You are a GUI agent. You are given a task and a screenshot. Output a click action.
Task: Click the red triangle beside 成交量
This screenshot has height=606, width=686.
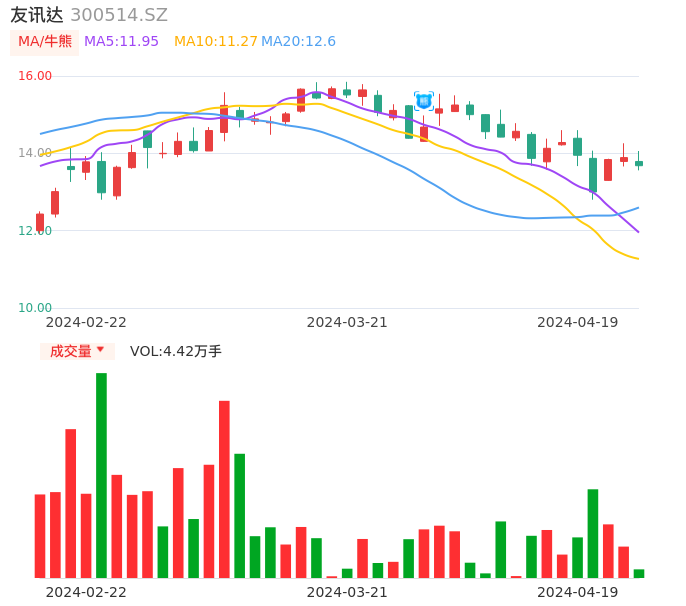click(100, 350)
